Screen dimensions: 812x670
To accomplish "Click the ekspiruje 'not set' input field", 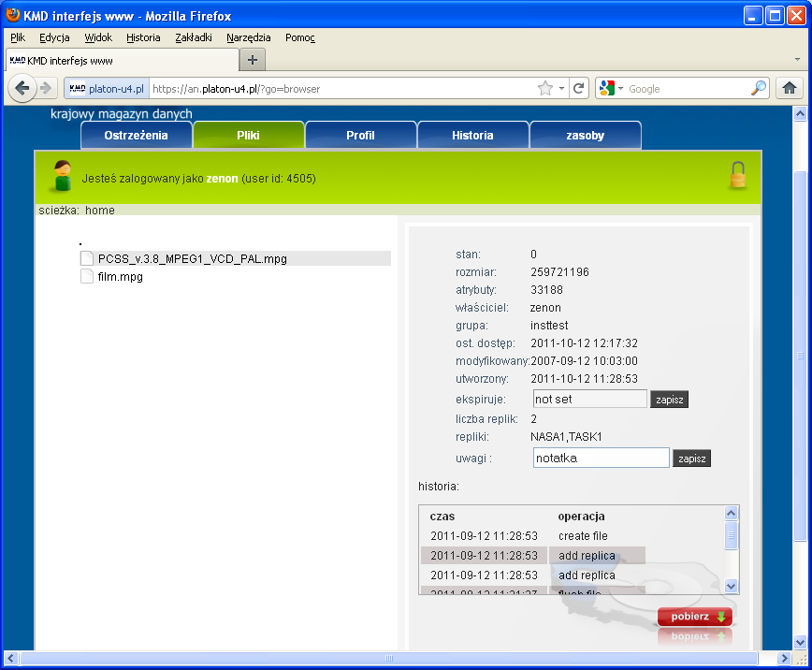I will click(590, 399).
